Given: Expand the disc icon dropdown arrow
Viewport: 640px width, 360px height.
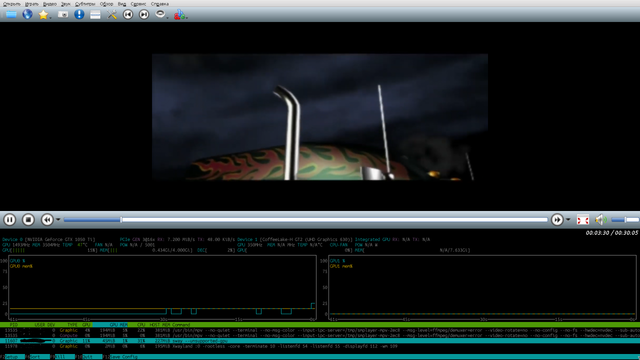Looking at the screenshot, I should click(x=167, y=17).
